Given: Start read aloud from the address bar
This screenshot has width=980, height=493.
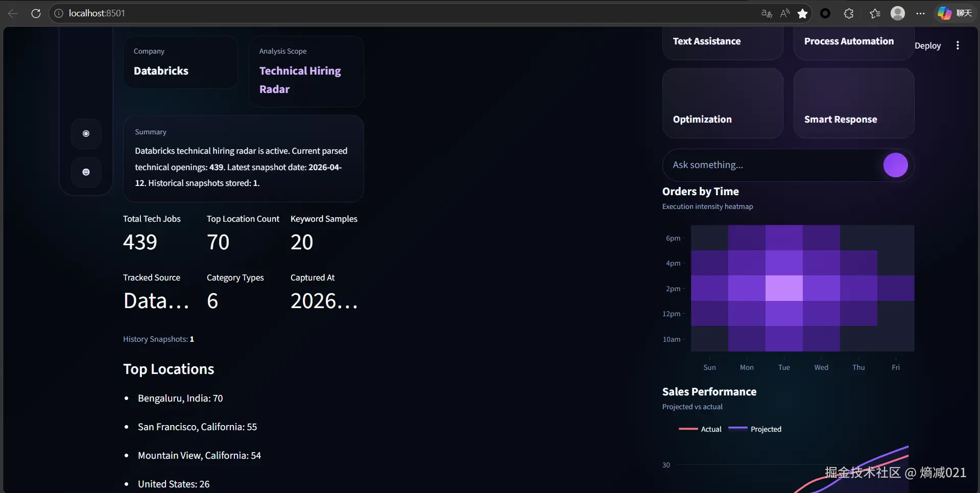Looking at the screenshot, I should (785, 13).
